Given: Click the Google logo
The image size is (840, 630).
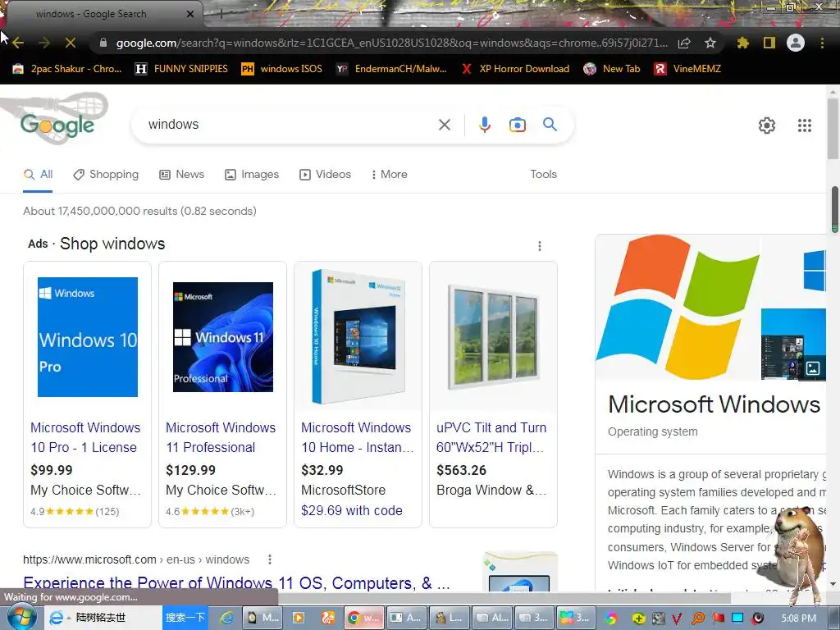Looking at the screenshot, I should pos(57,125).
